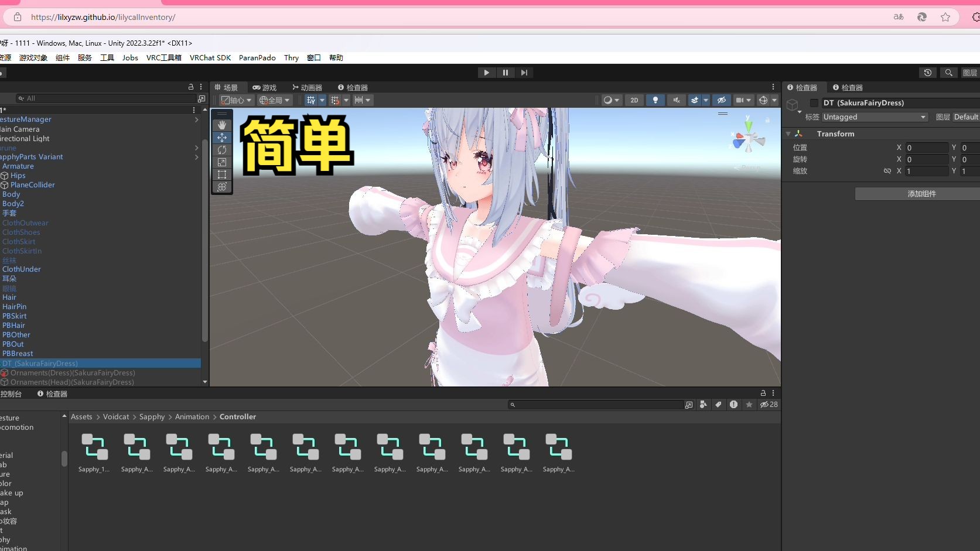This screenshot has height=551, width=980.
Task: Select the combined Transform tool
Action: [222, 187]
